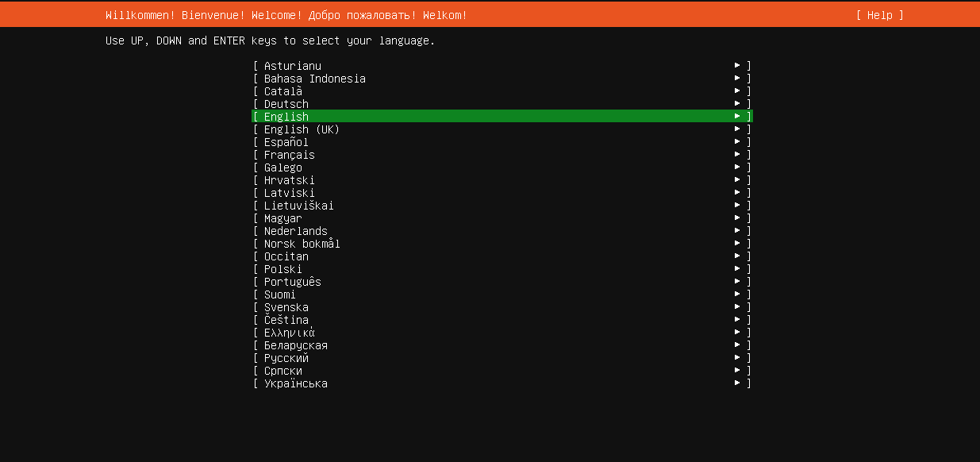
Task: Click the arrow beside Українська
Action: (x=737, y=383)
